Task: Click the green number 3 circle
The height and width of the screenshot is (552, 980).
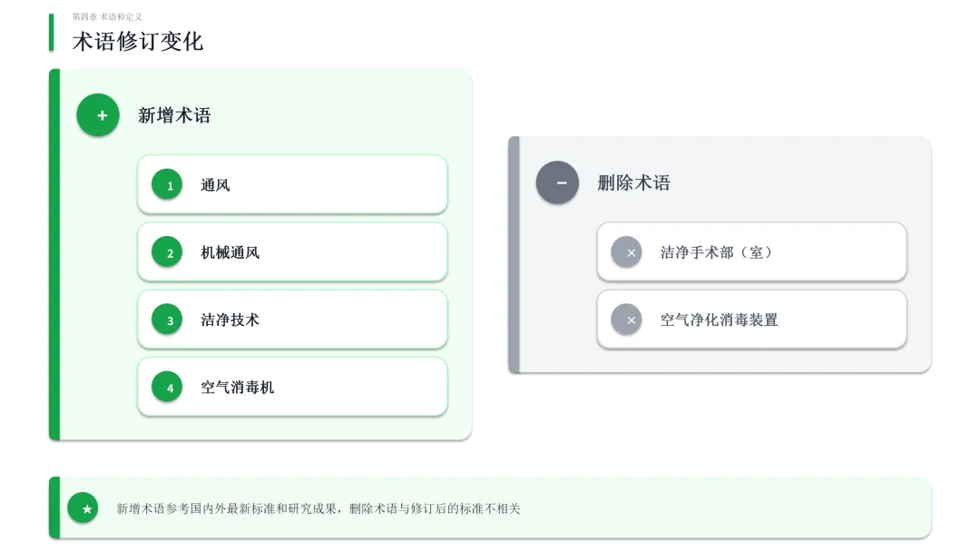Action: [x=167, y=320]
